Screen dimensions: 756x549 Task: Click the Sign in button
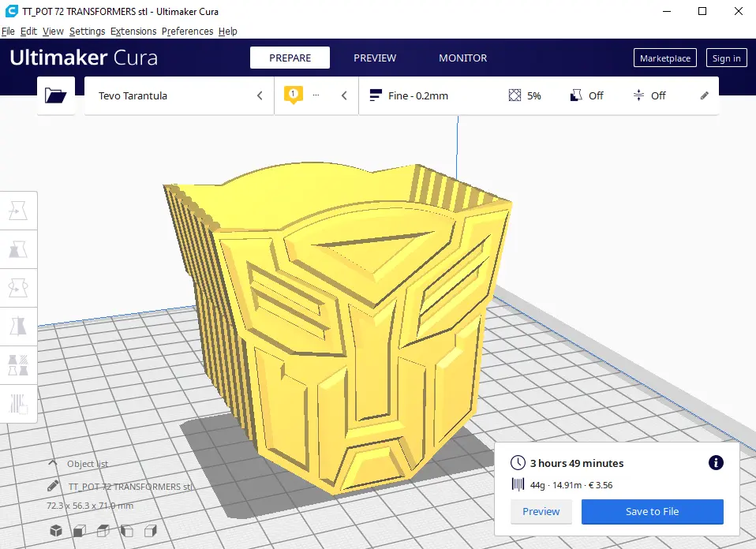coord(726,58)
